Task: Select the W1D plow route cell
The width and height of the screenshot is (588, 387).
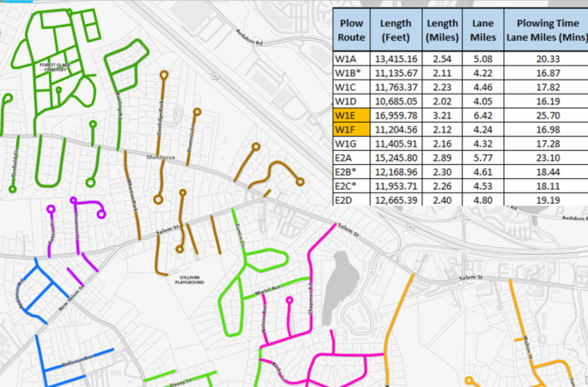Action: tap(351, 101)
